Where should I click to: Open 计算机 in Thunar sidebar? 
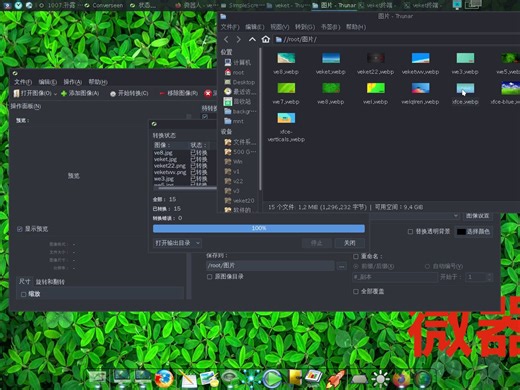(238, 62)
